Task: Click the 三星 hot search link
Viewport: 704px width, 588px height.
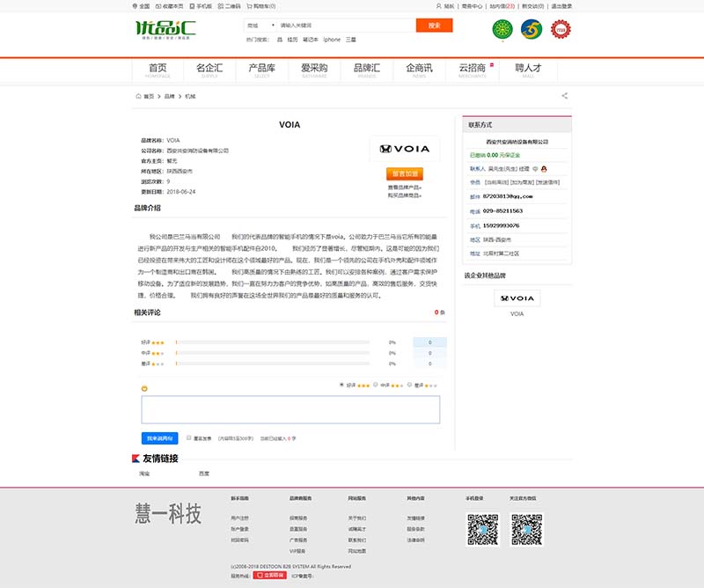Action: tap(350, 40)
